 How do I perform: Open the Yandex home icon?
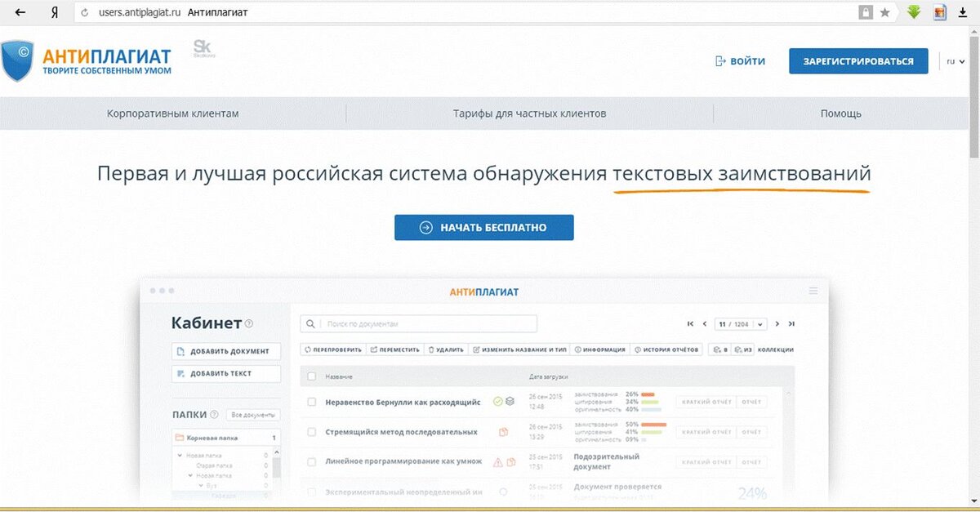54,12
